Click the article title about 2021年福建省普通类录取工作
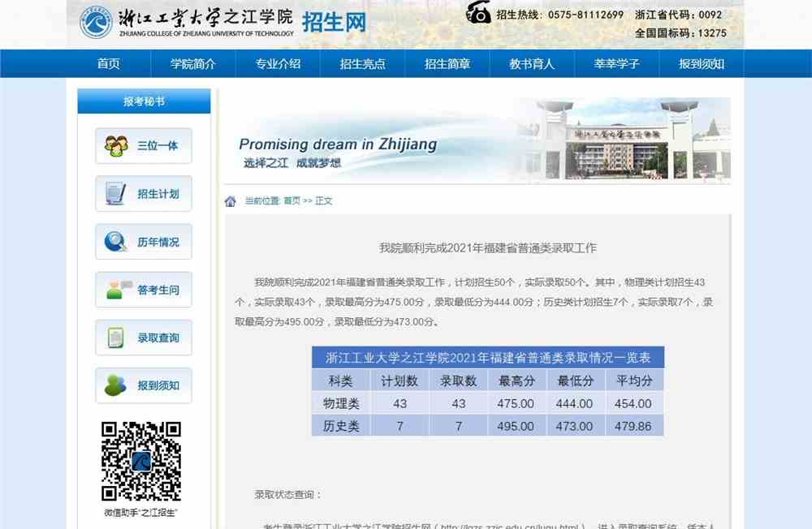Image resolution: width=812 pixels, height=529 pixels. [488, 248]
